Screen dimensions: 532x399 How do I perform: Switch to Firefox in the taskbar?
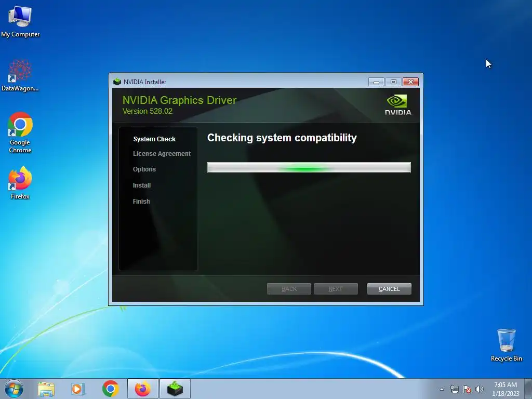(x=142, y=389)
